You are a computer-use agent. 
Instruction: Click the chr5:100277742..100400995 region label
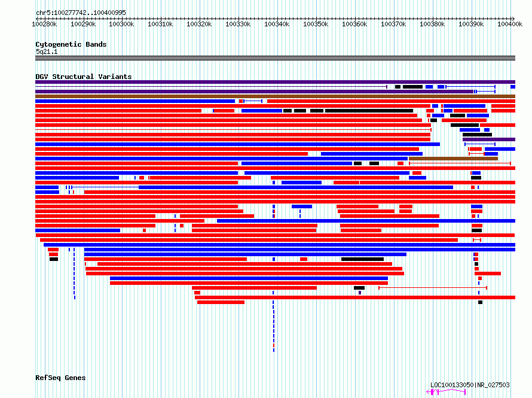click(x=81, y=13)
